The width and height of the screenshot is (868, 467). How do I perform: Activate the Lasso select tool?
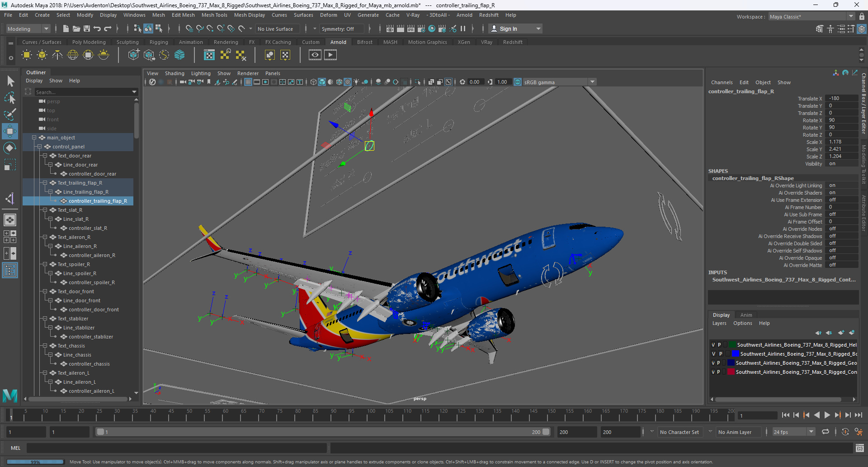pyautogui.click(x=10, y=98)
